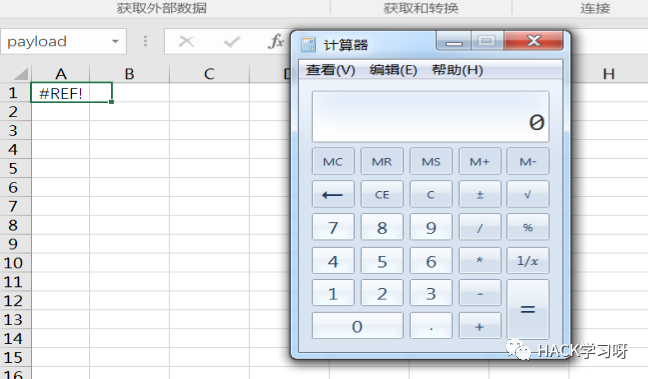This screenshot has width=648, height=379.
Task: Click the reciprocal 1/x button
Action: (528, 261)
